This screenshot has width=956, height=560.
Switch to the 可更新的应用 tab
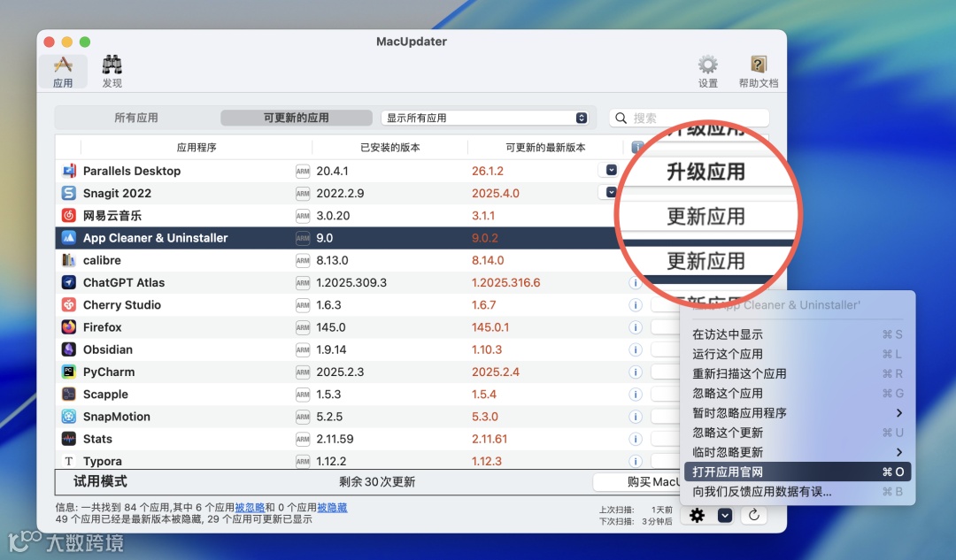click(297, 118)
